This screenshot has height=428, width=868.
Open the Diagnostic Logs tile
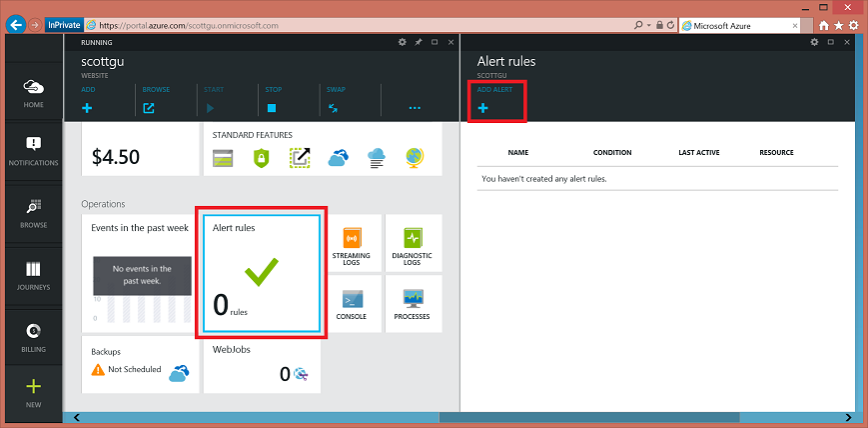coord(412,243)
